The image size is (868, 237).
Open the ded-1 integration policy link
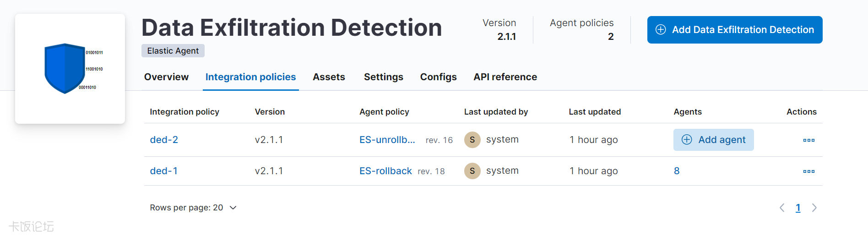point(163,171)
